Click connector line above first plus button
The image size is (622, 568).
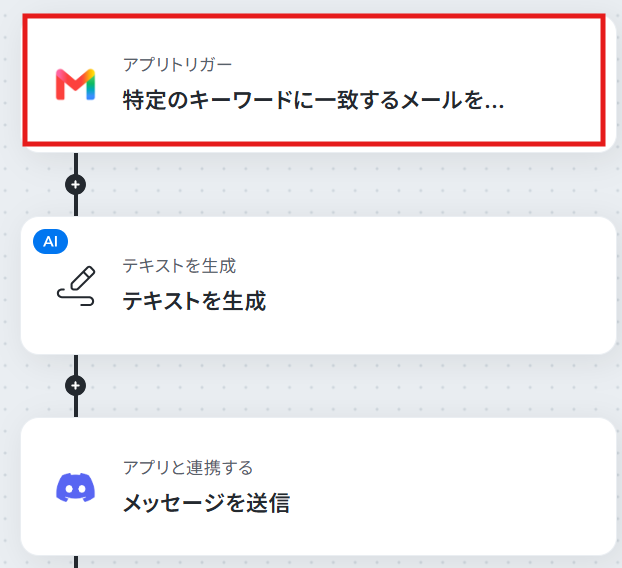pyautogui.click(x=76, y=163)
